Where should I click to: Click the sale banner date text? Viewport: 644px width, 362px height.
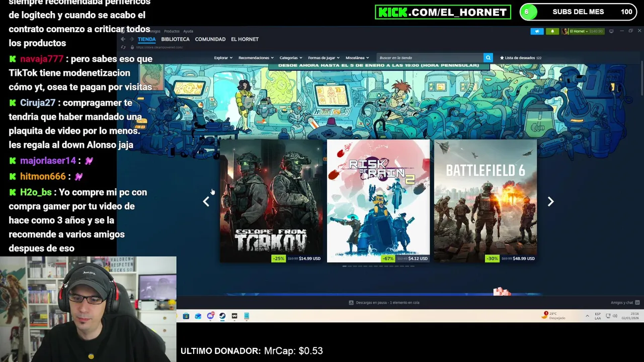(378, 65)
